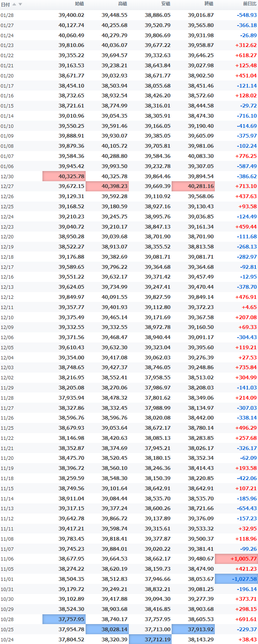The image size is (258, 644).
Task: Select highlighted opening price 37,757.95 on 10/28
Action: (64, 619)
